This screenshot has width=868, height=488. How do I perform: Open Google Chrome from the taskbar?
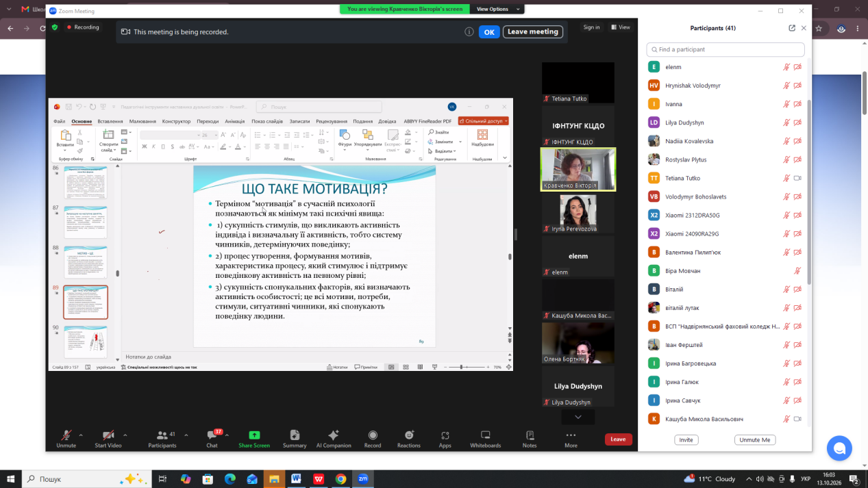[340, 479]
